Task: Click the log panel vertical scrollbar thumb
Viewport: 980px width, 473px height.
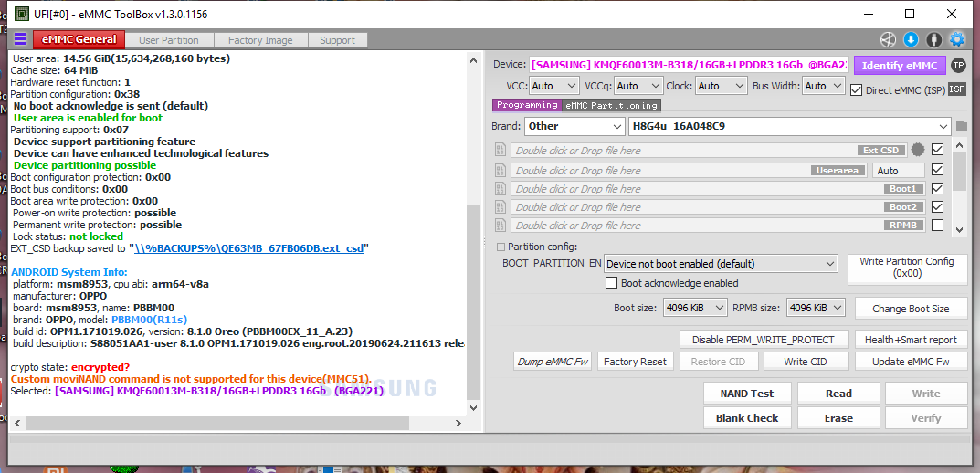Action: [x=474, y=302]
